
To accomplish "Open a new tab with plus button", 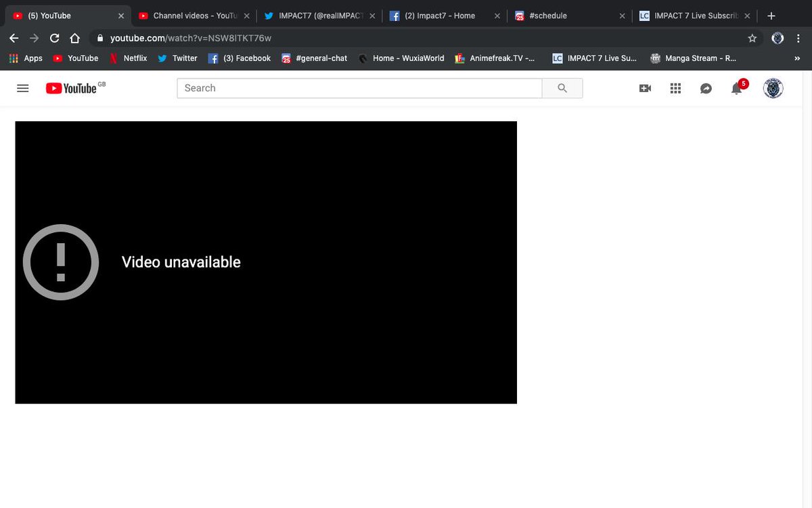I will coord(771,16).
